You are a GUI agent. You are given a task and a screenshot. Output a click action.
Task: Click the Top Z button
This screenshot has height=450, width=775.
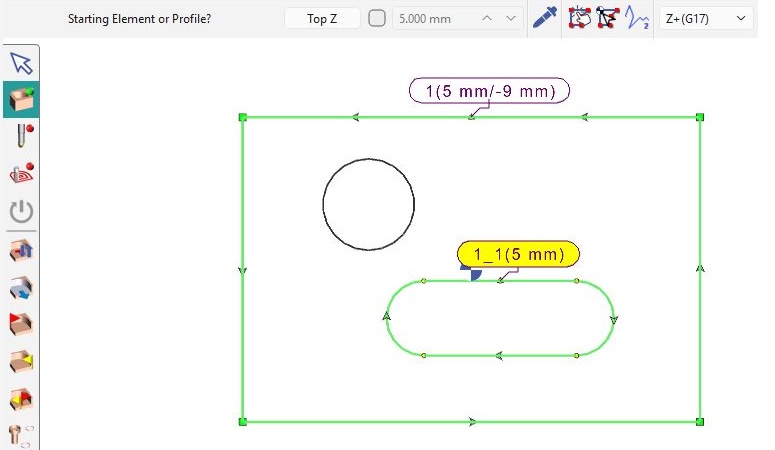[322, 19]
